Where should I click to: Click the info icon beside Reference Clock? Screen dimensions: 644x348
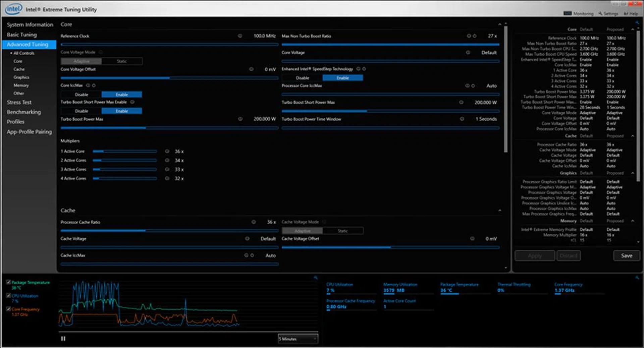(239, 36)
